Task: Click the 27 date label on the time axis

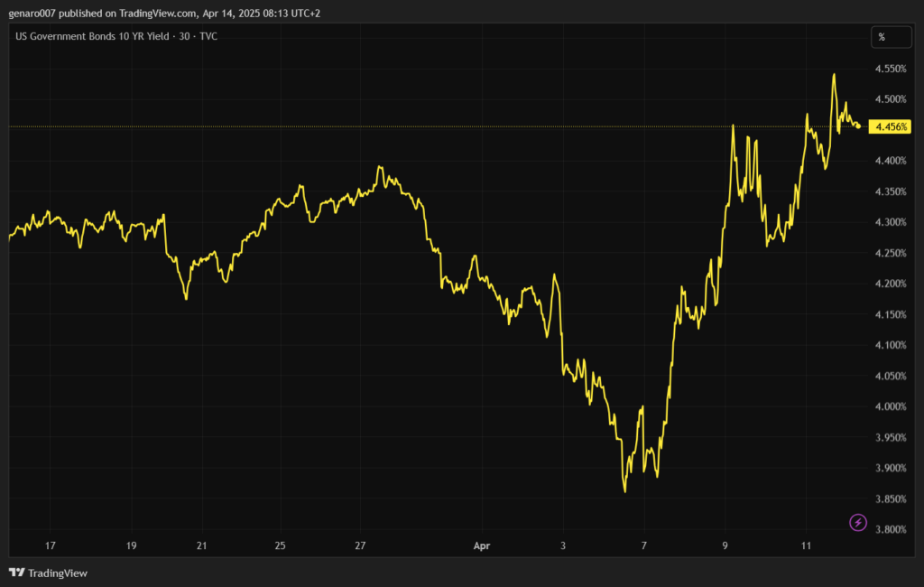Action: 360,545
